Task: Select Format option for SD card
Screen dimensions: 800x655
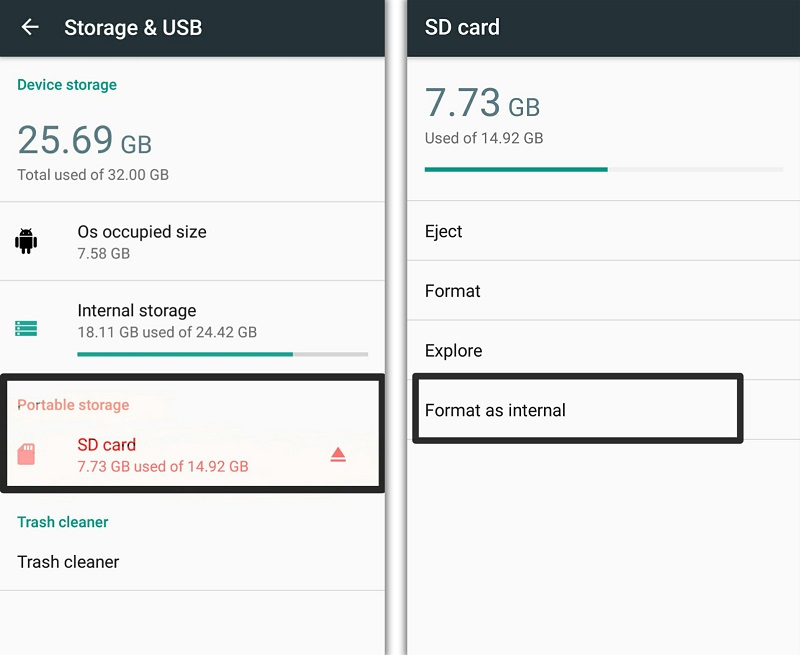Action: pyautogui.click(x=453, y=291)
